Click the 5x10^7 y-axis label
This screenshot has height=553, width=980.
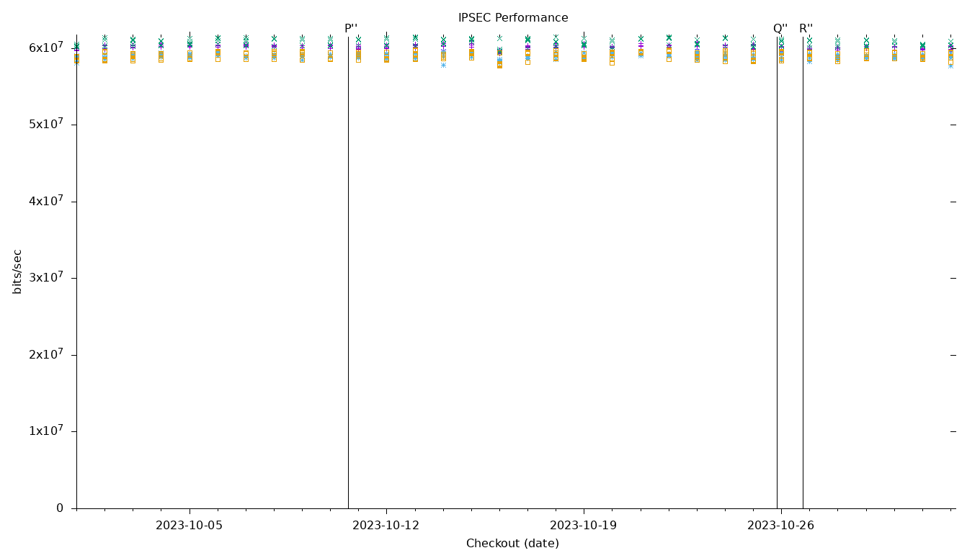coord(46,124)
